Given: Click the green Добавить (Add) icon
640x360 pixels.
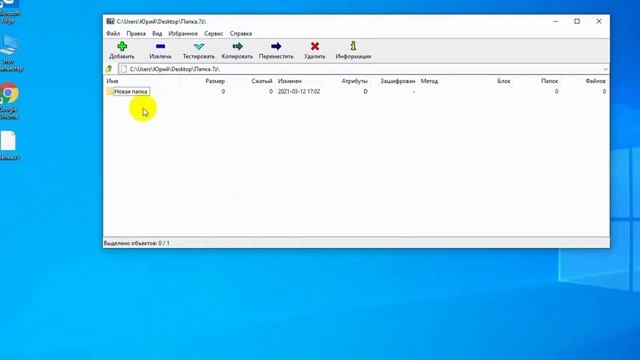Looking at the screenshot, I should click(x=122, y=47).
